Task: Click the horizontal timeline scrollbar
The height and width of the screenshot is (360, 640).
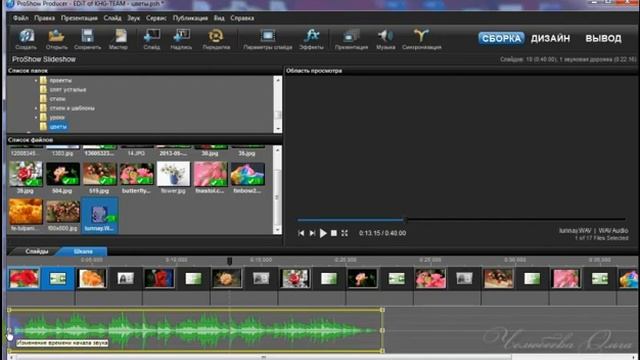Action: [x=263, y=357]
